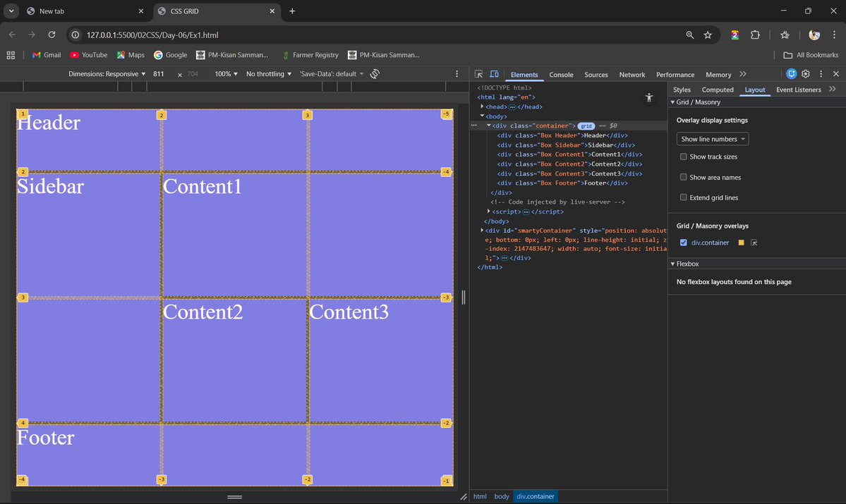Viewport: 846px width, 504px height.
Task: Switch to the Console tab
Action: tap(561, 74)
